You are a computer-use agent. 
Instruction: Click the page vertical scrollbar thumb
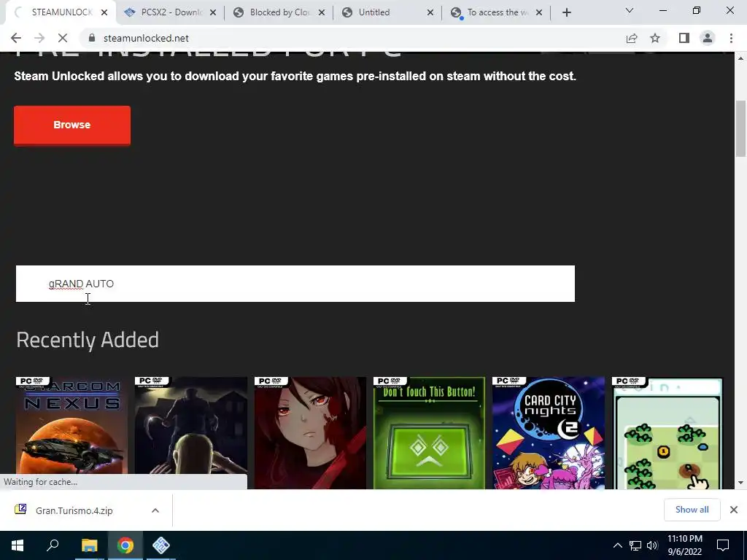(741, 128)
